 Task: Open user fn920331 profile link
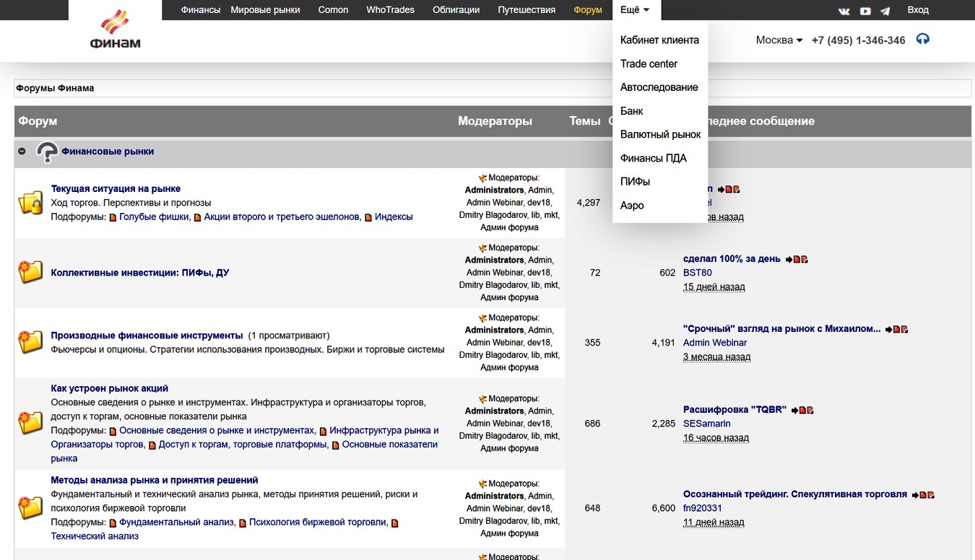[703, 508]
